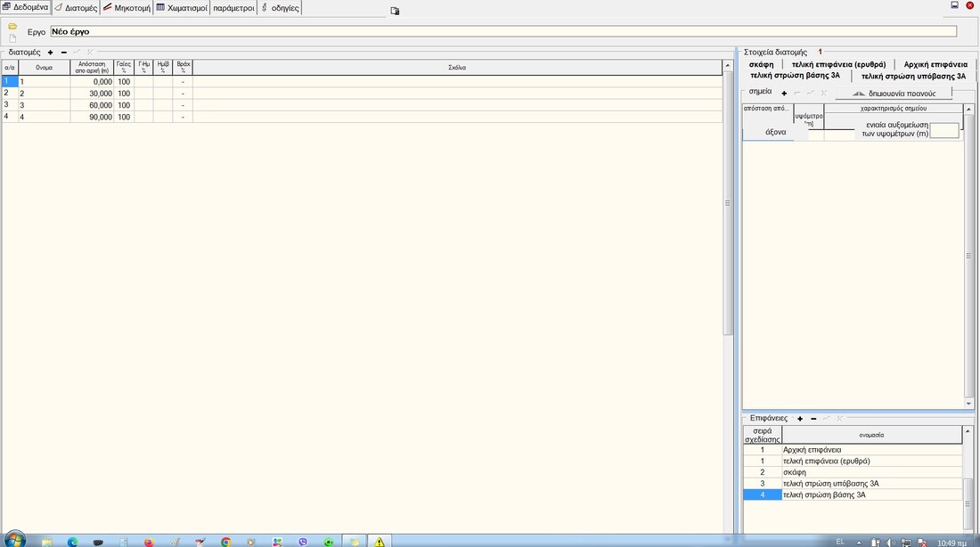980x547 pixels.
Task: Click the ενιαία αυξομείωση των υψομέτρων input box
Action: click(x=943, y=131)
